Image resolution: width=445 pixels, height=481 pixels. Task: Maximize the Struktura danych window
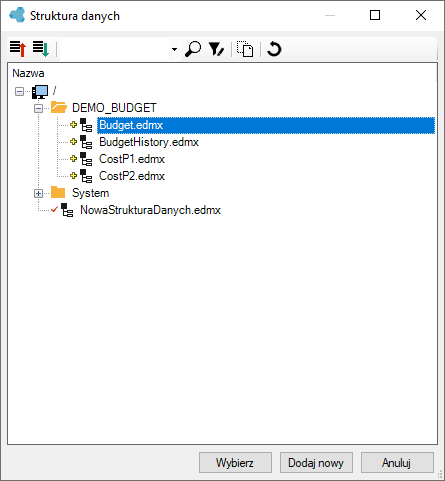pyautogui.click(x=375, y=15)
